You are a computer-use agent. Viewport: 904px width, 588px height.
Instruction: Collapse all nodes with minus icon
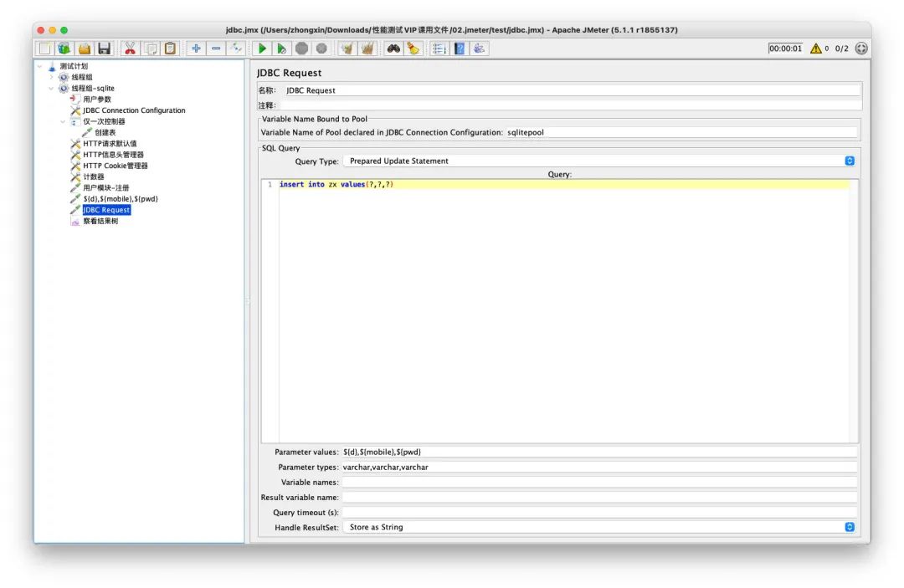click(216, 49)
